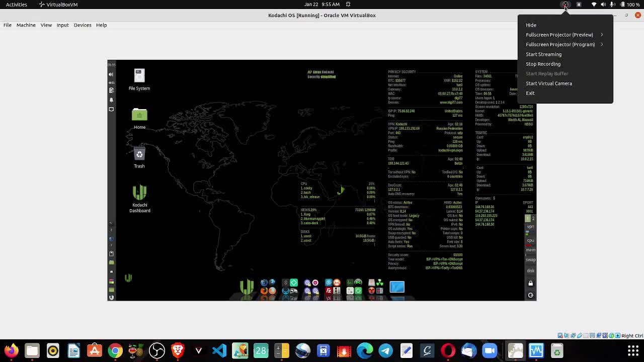Open the GNOME Activities overview

17,5
